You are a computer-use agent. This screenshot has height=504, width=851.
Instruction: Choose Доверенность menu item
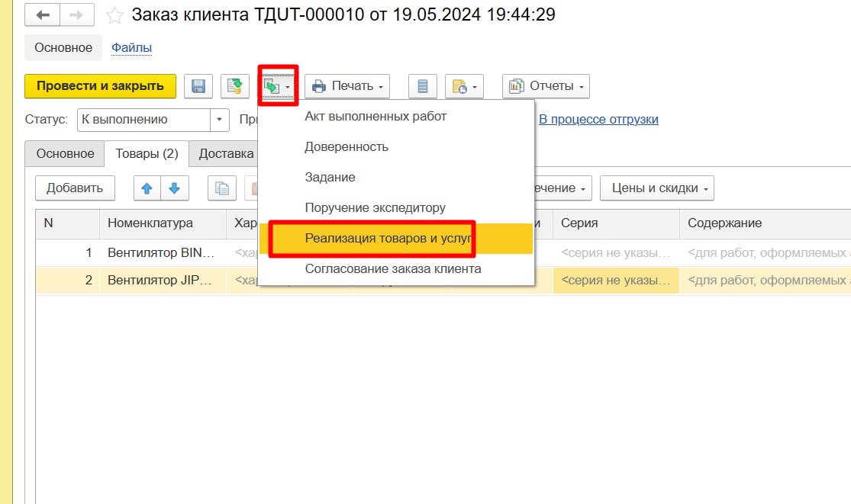[396, 147]
